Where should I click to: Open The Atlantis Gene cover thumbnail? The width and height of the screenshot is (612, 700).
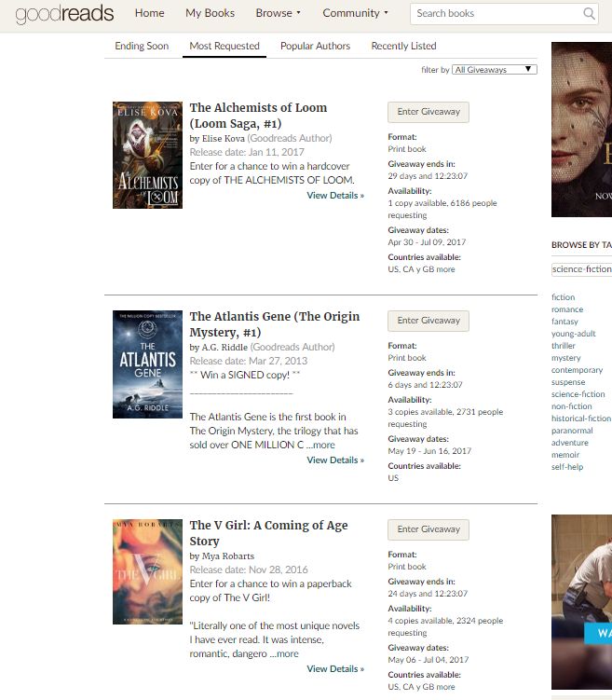click(148, 364)
